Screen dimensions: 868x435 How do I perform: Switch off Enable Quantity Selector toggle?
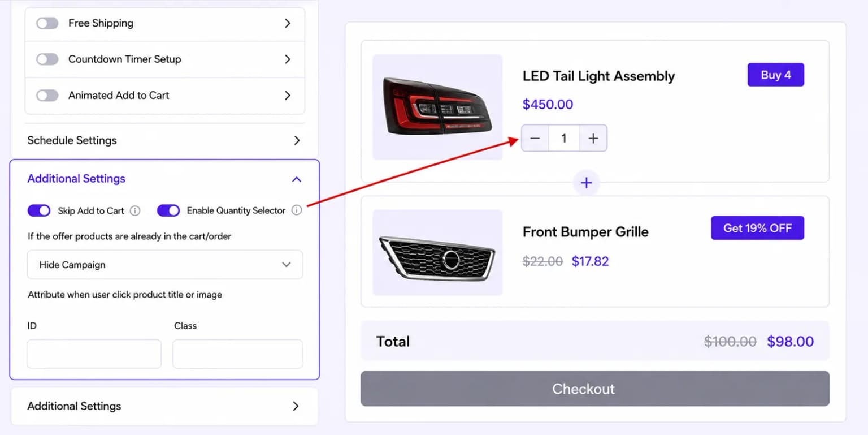pos(168,210)
